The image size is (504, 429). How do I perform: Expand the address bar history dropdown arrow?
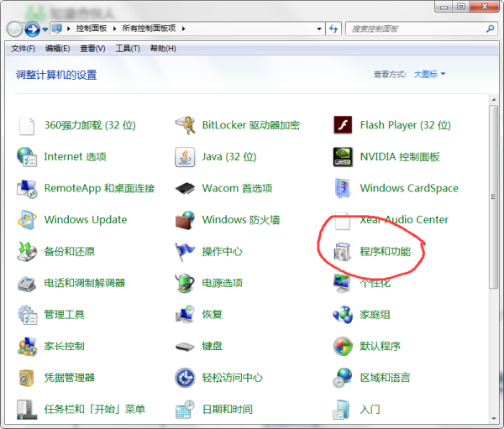(x=319, y=29)
